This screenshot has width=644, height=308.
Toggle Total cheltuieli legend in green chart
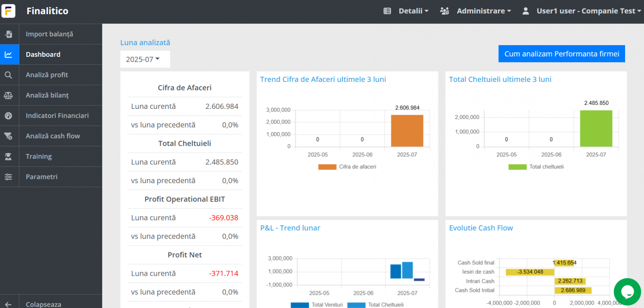point(536,167)
